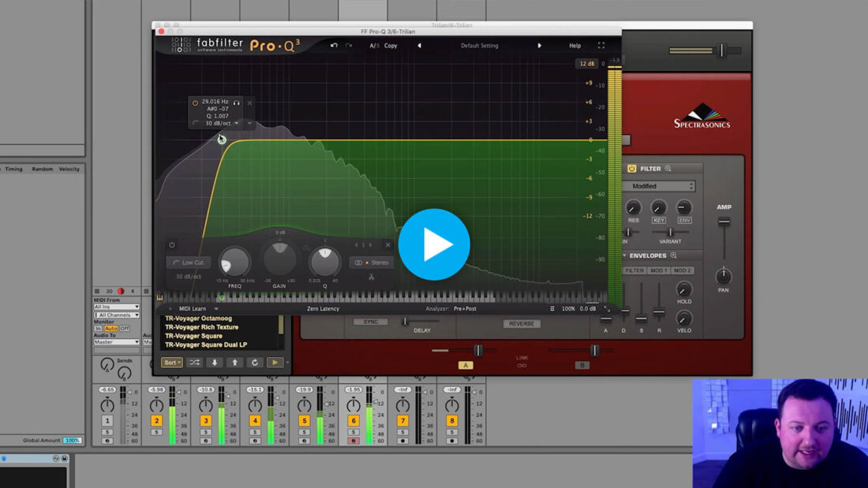Adjust the FREQ knob
868x488 pixels.
point(234,262)
